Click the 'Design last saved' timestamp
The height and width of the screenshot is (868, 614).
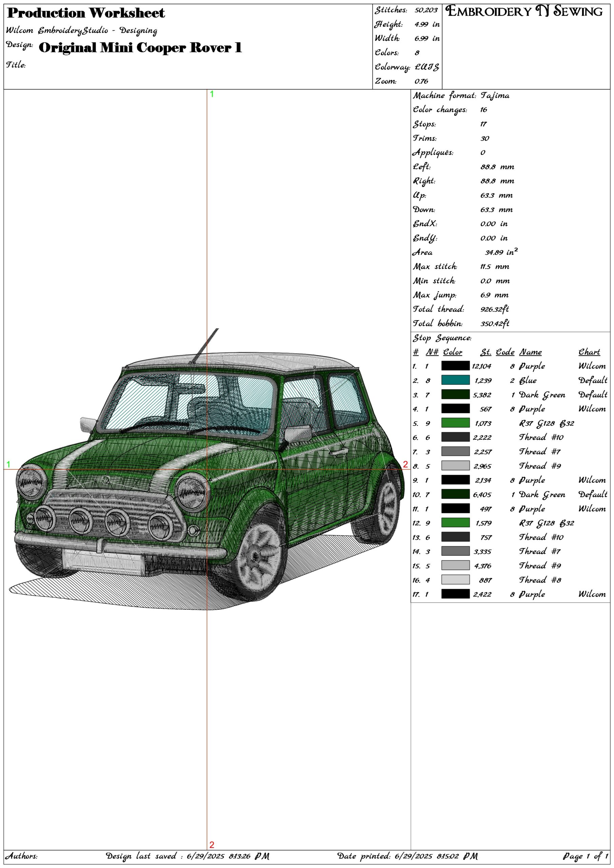click(188, 856)
